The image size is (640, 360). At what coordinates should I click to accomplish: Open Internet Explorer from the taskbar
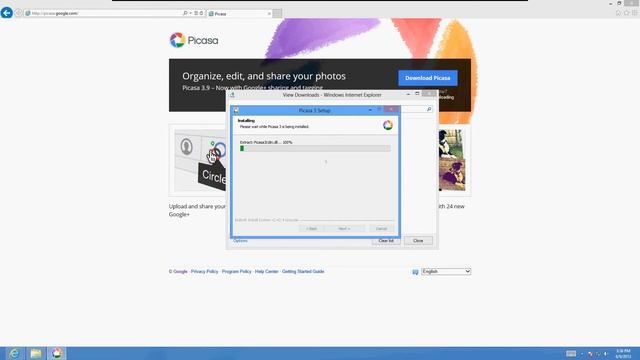[x=14, y=353]
